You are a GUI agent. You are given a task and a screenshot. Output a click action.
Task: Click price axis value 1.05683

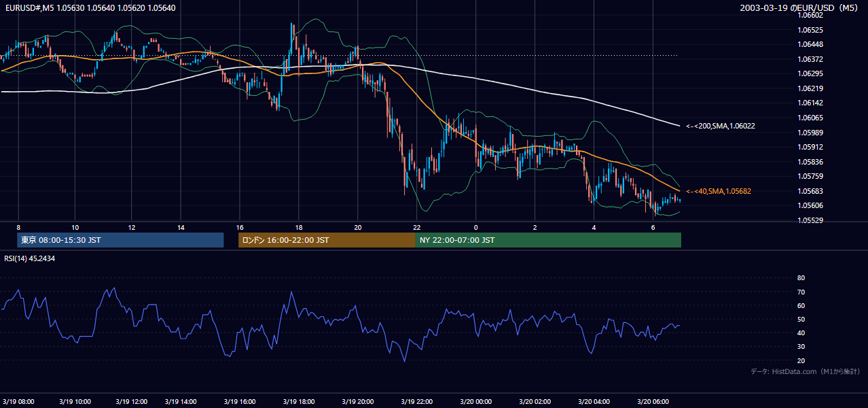[810, 191]
